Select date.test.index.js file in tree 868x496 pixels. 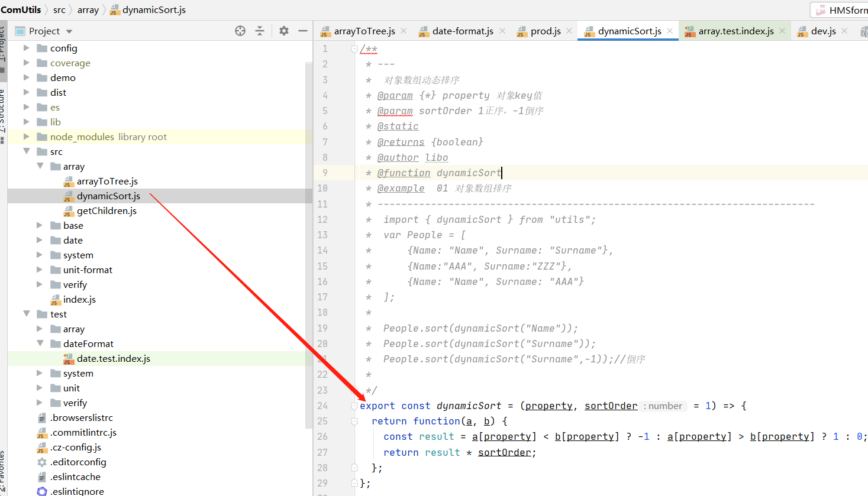113,358
